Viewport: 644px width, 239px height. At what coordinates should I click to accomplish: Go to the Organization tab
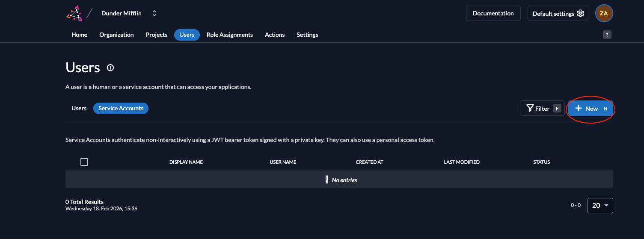tap(116, 35)
